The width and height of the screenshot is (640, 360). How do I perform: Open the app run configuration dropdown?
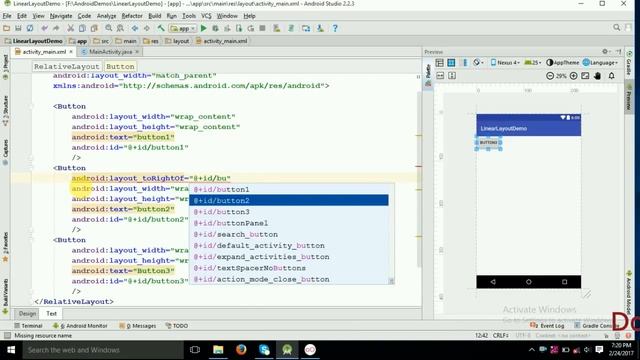click(x=183, y=29)
